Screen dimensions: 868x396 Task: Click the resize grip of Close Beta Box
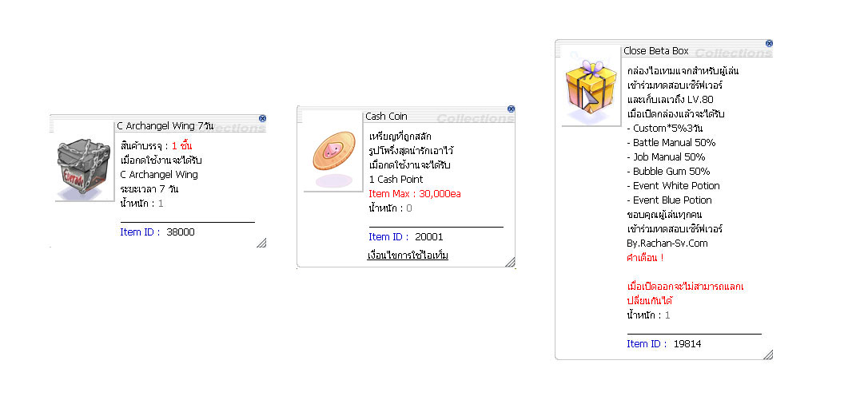coord(767,354)
